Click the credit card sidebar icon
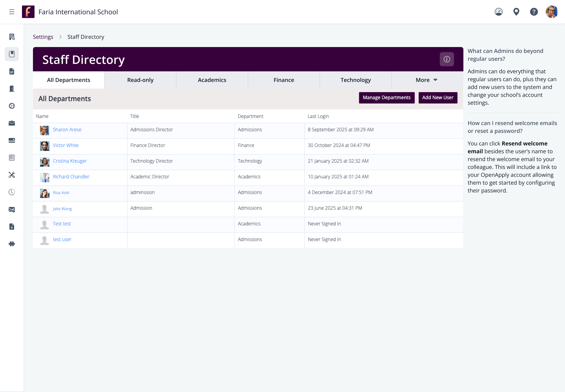Screen dimensions: 565x392 pos(12,140)
